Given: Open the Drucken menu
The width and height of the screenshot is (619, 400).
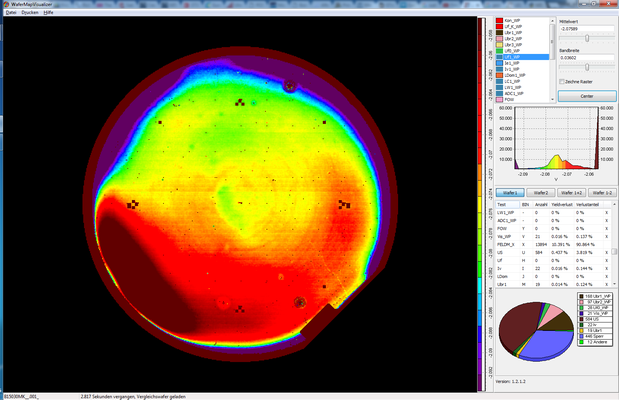Looking at the screenshot, I should [30, 12].
